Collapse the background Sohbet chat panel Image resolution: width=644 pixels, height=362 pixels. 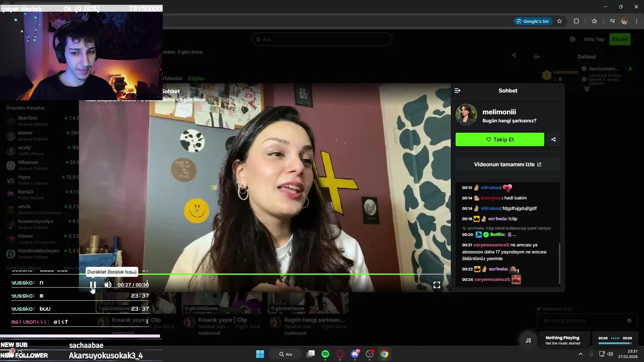click(x=536, y=57)
